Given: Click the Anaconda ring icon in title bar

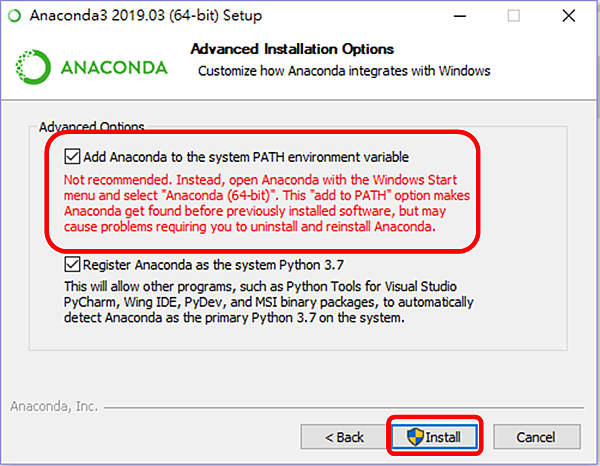Looking at the screenshot, I should click(15, 16).
